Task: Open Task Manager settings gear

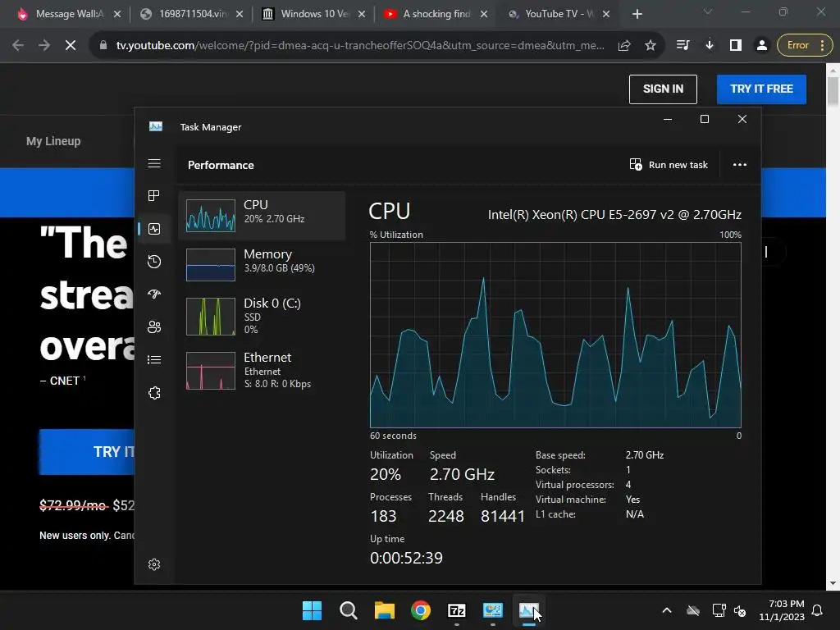Action: pyautogui.click(x=154, y=564)
